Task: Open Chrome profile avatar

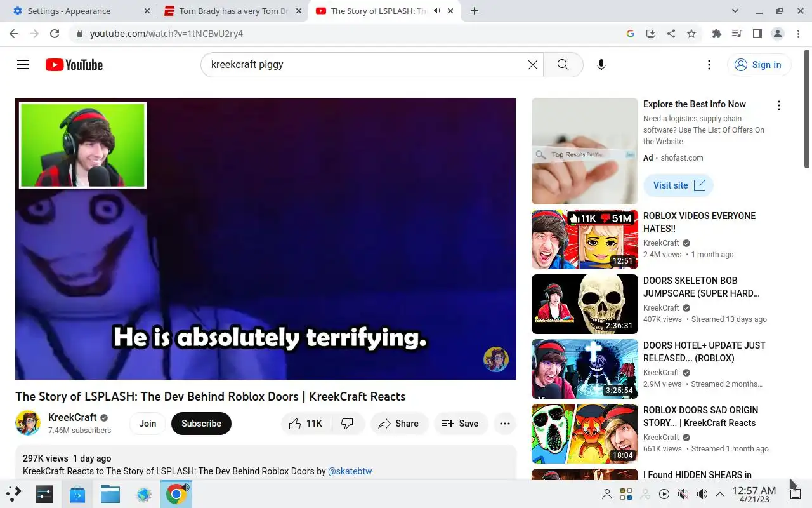Action: (778, 34)
